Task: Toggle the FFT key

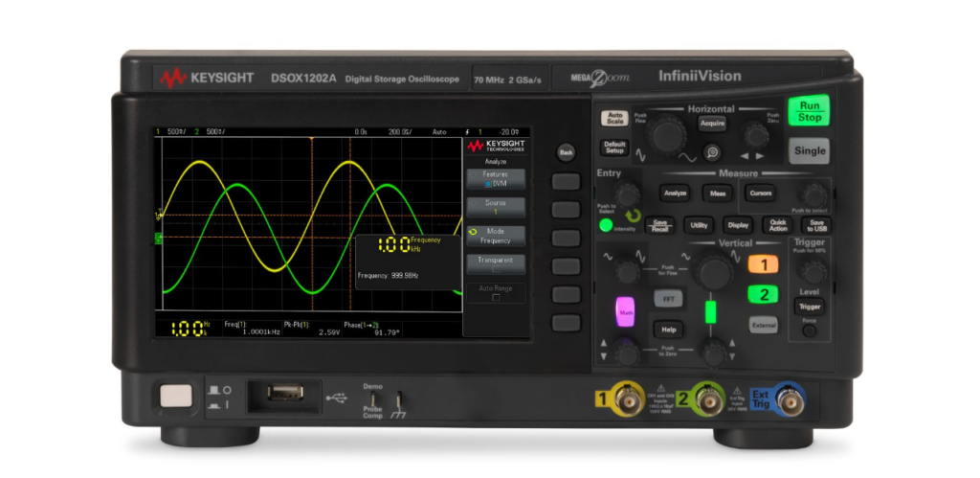Action: 668,299
